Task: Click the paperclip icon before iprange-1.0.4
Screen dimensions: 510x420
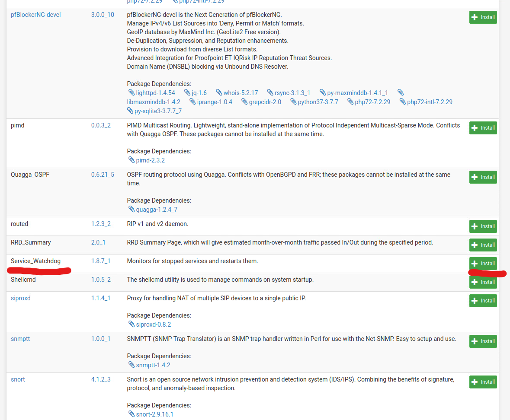Action: pyautogui.click(x=192, y=102)
